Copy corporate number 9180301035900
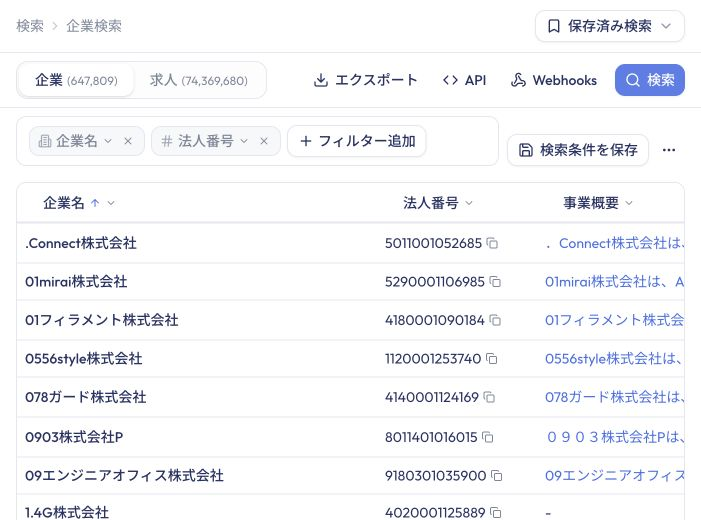Image resolution: width=701 pixels, height=520 pixels. pos(497,475)
